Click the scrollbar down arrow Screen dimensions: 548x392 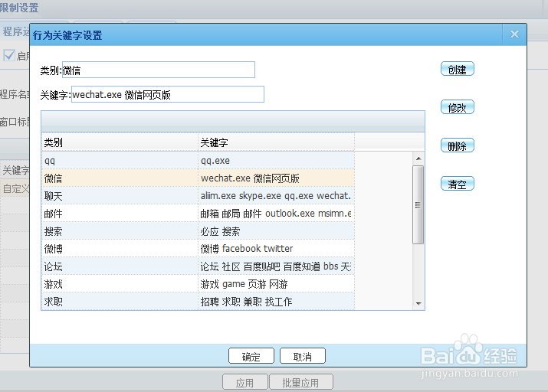[418, 304]
